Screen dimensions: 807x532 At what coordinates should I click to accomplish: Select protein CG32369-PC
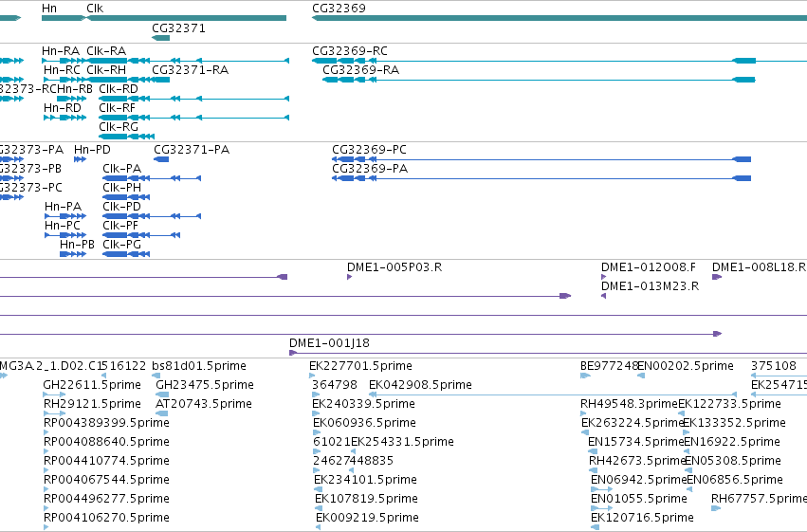click(370, 150)
